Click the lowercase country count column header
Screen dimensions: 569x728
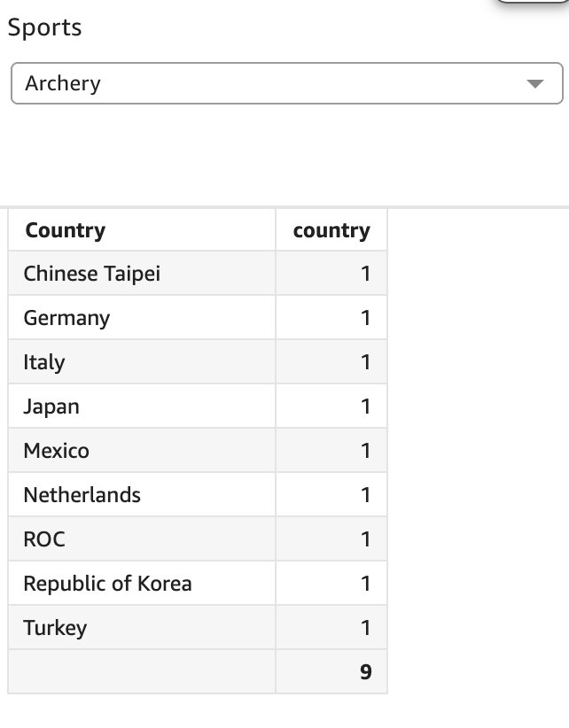[x=331, y=230]
